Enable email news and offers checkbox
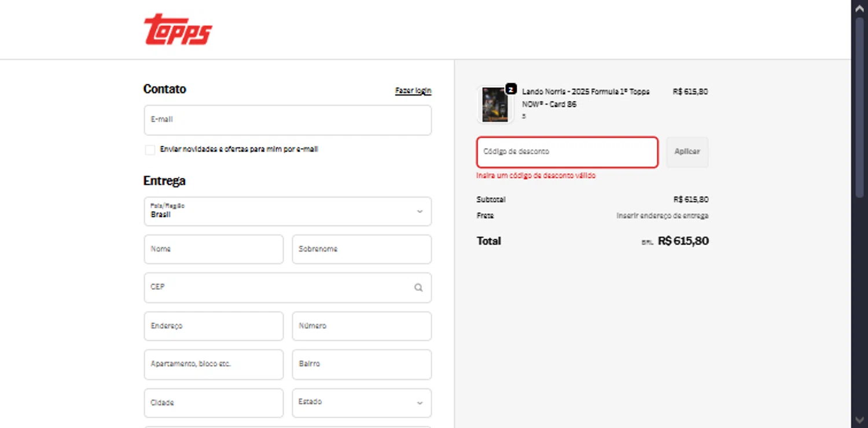 [x=150, y=150]
